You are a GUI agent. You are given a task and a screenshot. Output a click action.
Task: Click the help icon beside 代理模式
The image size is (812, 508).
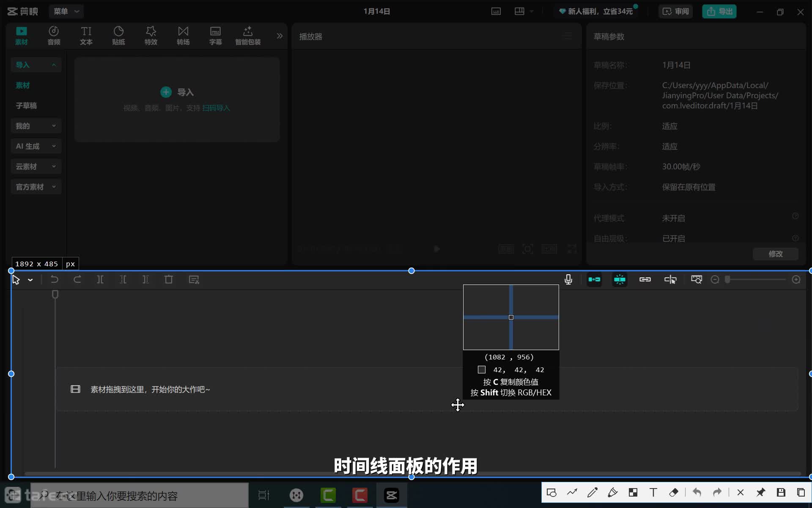click(x=795, y=216)
